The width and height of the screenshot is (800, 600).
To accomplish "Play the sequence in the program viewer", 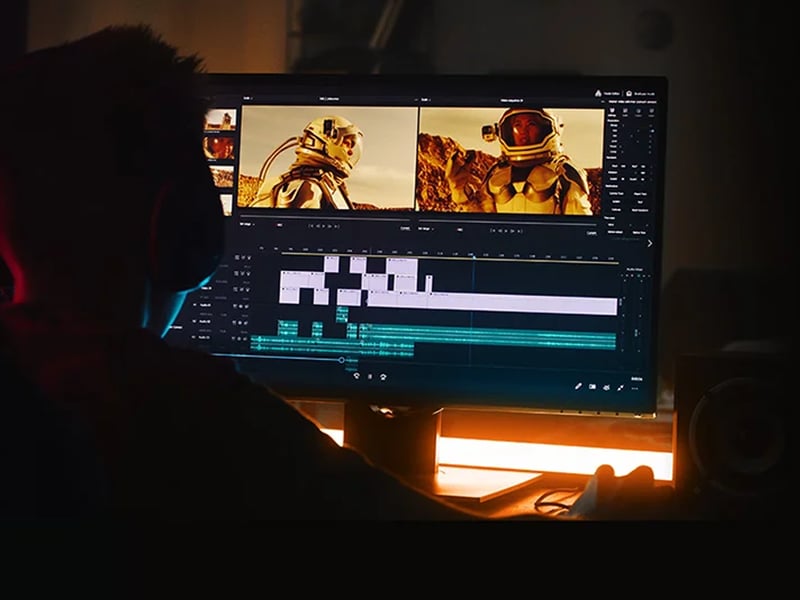I will [x=506, y=231].
